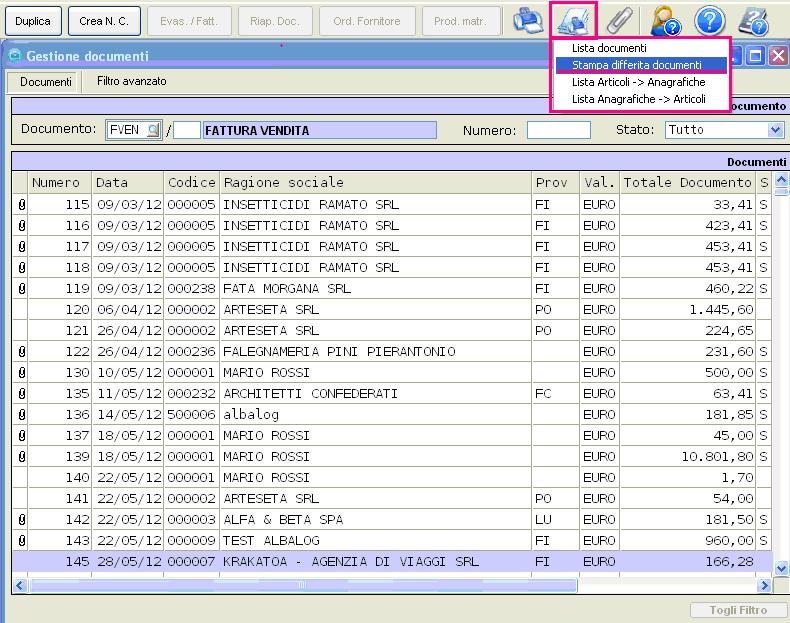Choose Stampa differita documenti entry
790x623 pixels.
(x=641, y=65)
